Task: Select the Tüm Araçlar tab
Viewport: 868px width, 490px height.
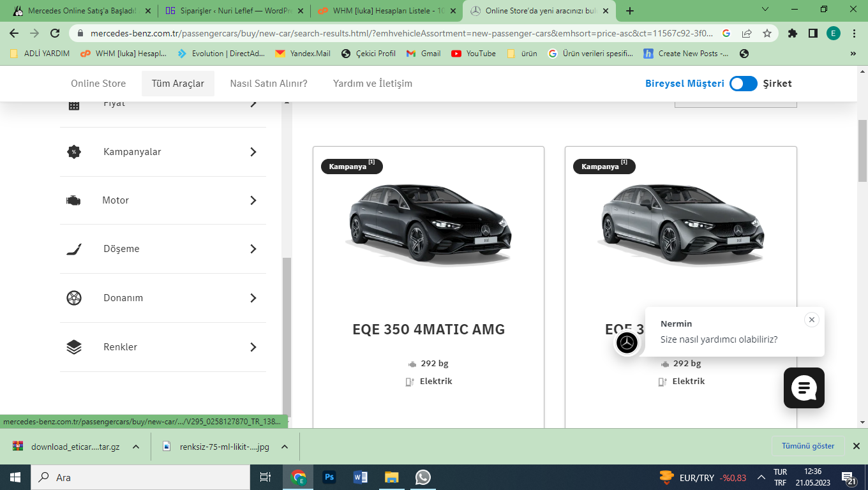Action: [178, 84]
